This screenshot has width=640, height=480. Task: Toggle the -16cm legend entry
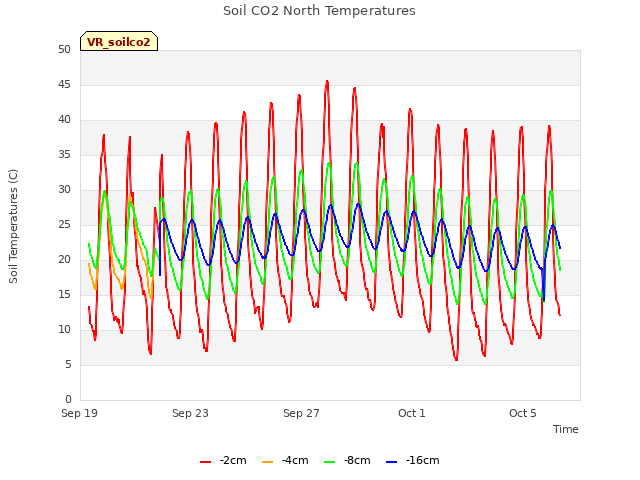pyautogui.click(x=413, y=460)
